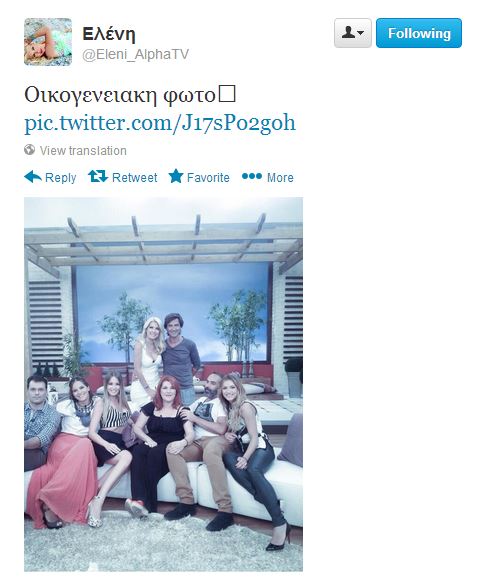This screenshot has height=579, width=477.
Task: Click the person silhouette icon
Action: [348, 33]
